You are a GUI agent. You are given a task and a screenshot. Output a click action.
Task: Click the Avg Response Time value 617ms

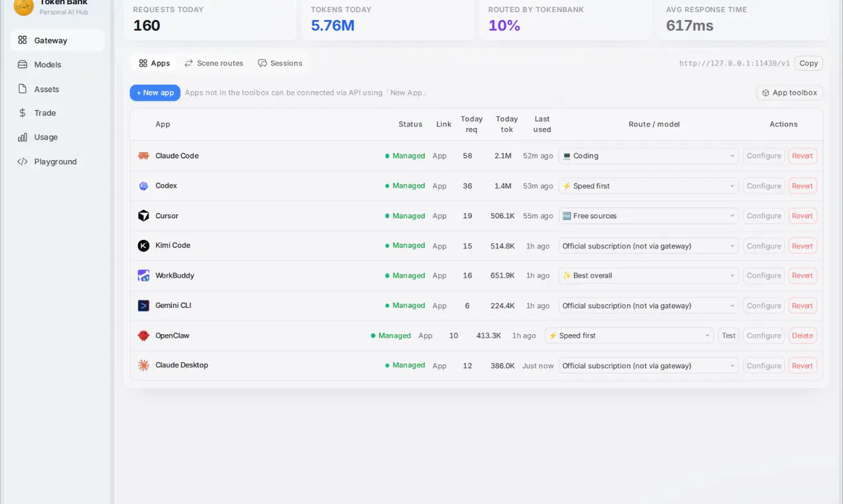[690, 26]
